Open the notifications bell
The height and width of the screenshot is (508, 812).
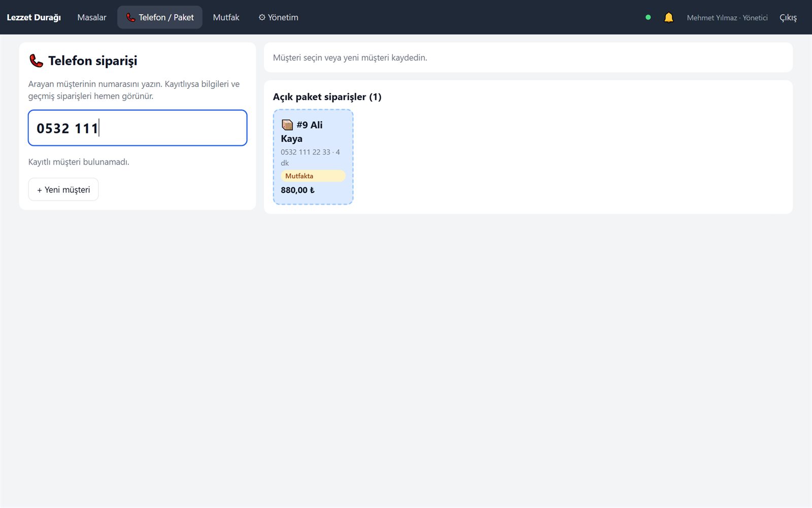668,17
